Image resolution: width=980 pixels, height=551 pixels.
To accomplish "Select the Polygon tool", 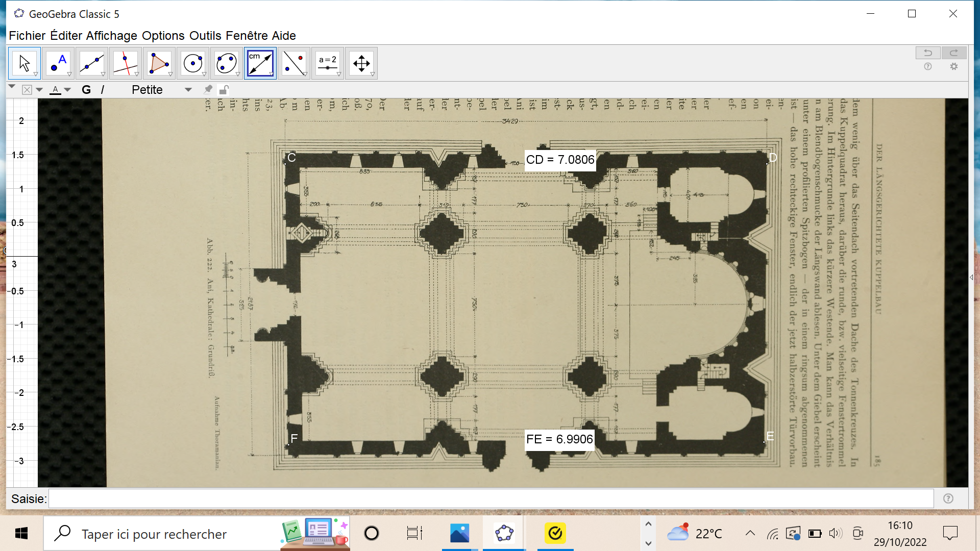I will [159, 63].
